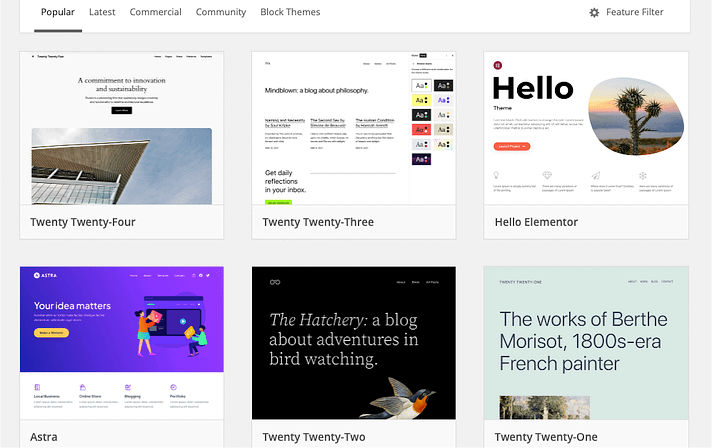
Task: Click the lightbulb icon in Hello preview
Action: pyautogui.click(x=496, y=175)
